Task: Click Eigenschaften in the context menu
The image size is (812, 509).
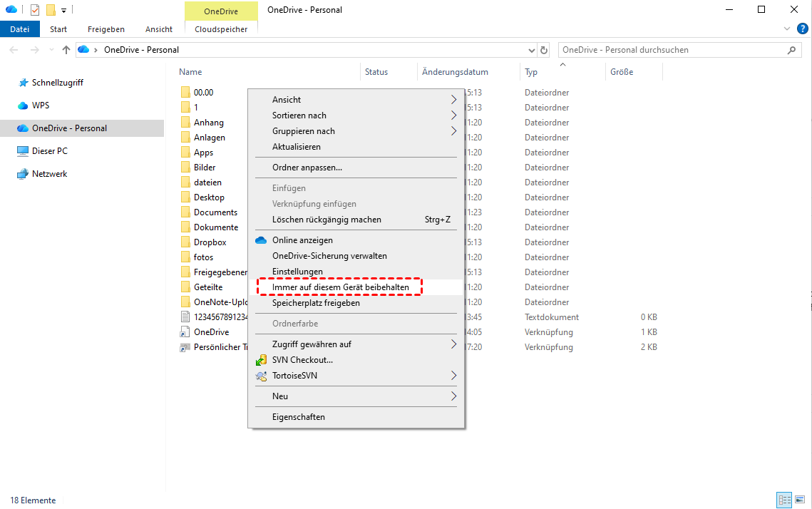Action: [298, 417]
